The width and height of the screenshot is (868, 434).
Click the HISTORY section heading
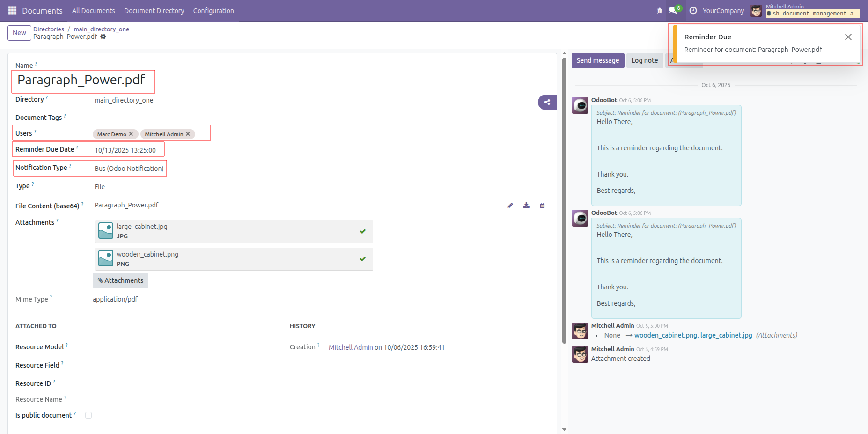302,326
